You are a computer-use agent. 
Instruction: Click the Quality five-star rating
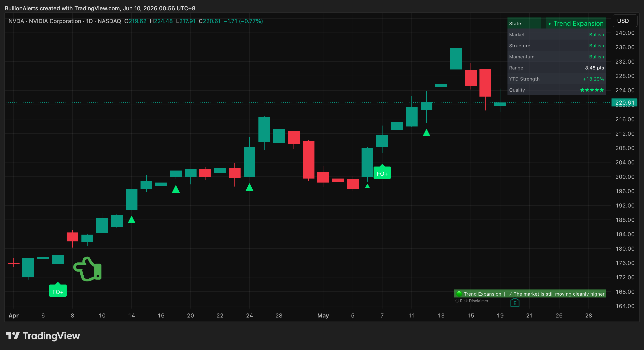tap(592, 90)
